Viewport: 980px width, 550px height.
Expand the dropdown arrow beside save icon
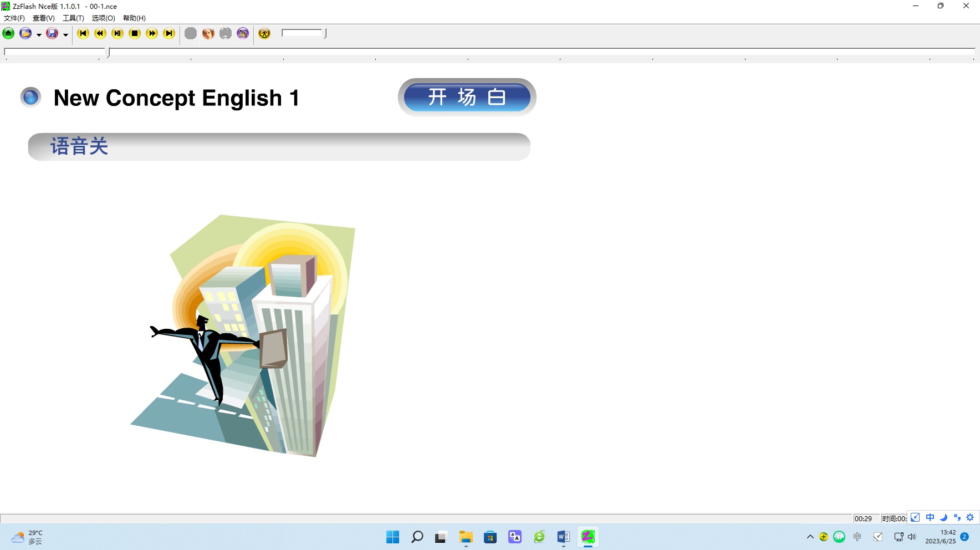coord(65,34)
